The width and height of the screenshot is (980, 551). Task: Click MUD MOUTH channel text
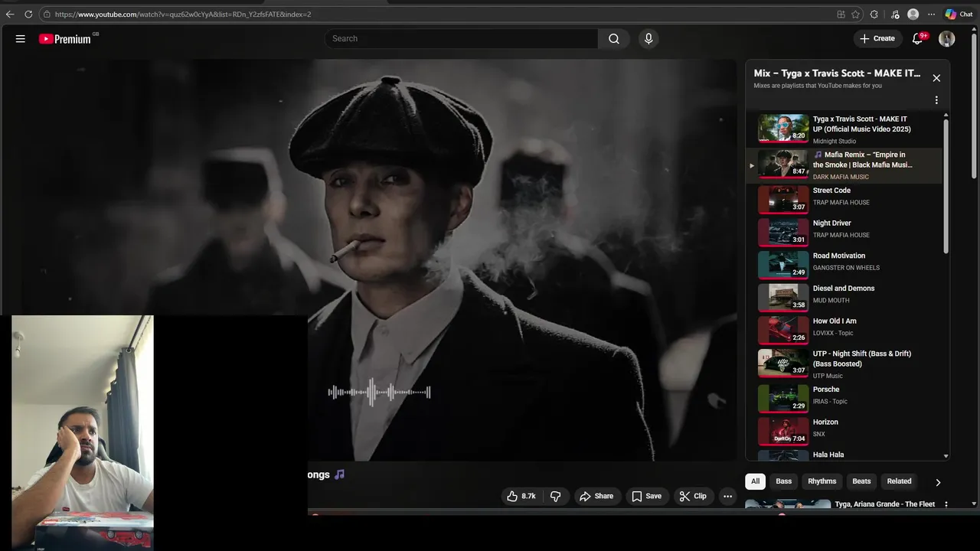(831, 301)
